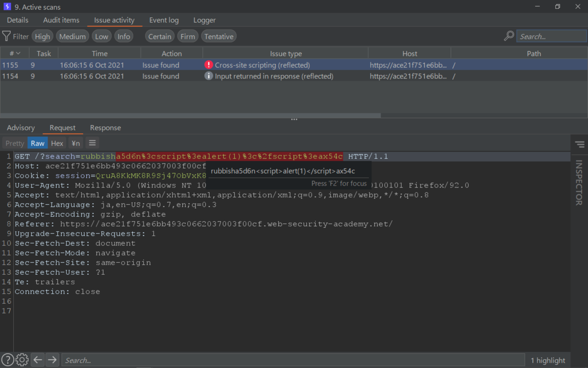
Task: Open the search settings gear icon
Action: coord(22,360)
